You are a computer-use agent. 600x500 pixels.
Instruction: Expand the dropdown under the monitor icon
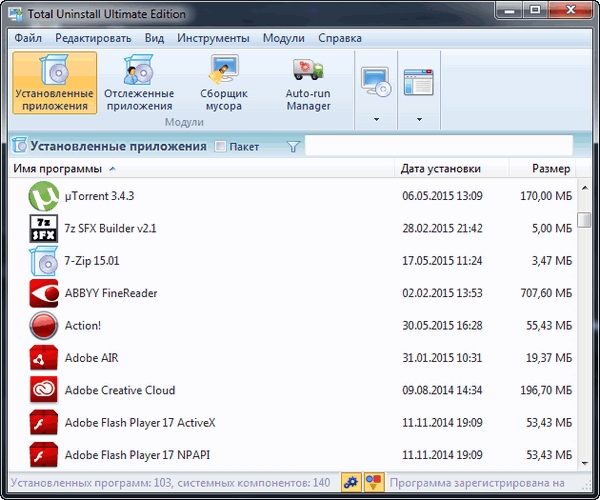[x=376, y=120]
